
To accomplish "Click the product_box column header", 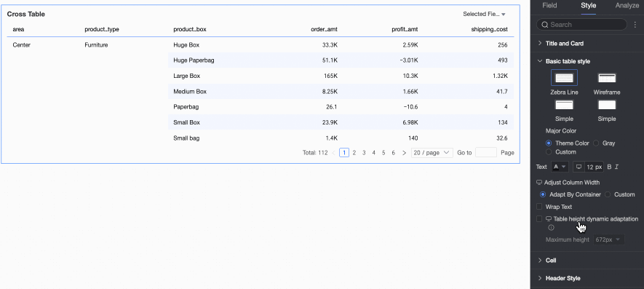I will click(x=190, y=29).
